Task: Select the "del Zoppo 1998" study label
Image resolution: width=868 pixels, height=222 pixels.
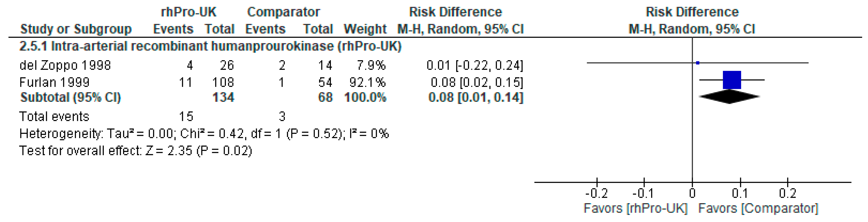Action: click(65, 65)
